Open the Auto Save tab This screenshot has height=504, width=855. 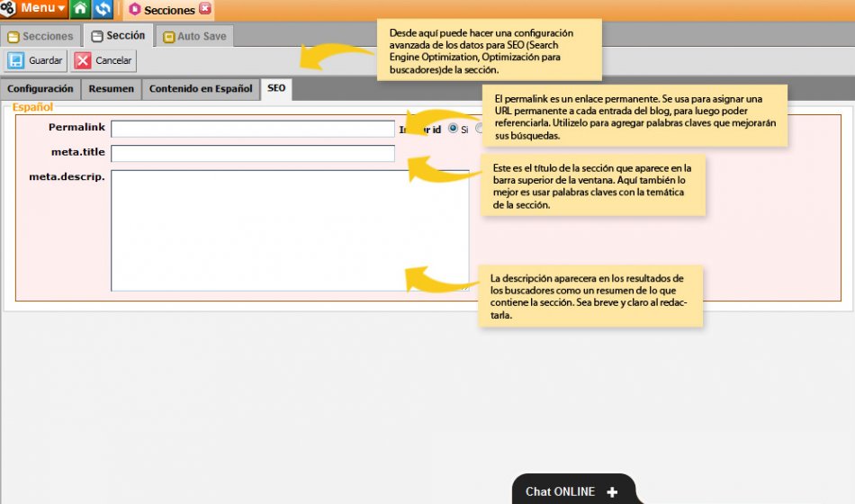pyautogui.click(x=195, y=36)
